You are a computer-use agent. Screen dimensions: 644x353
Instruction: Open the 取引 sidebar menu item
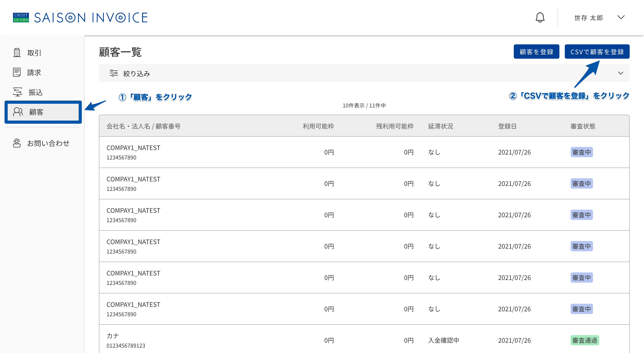(43, 53)
